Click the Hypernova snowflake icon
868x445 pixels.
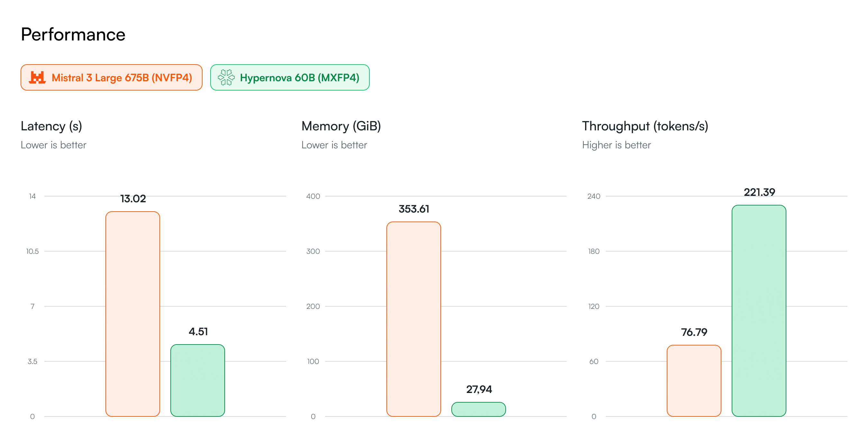click(x=226, y=77)
